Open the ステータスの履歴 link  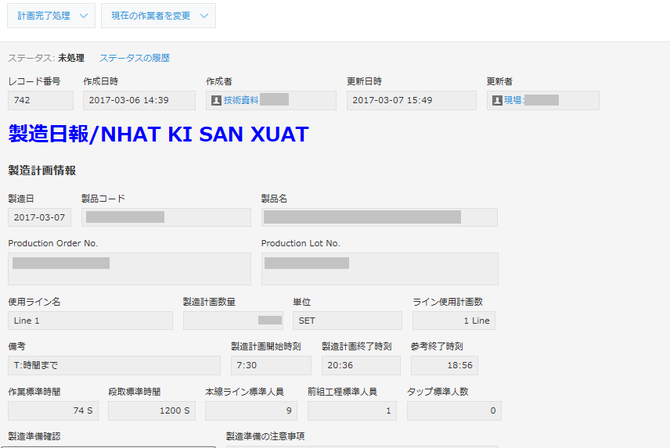click(133, 58)
